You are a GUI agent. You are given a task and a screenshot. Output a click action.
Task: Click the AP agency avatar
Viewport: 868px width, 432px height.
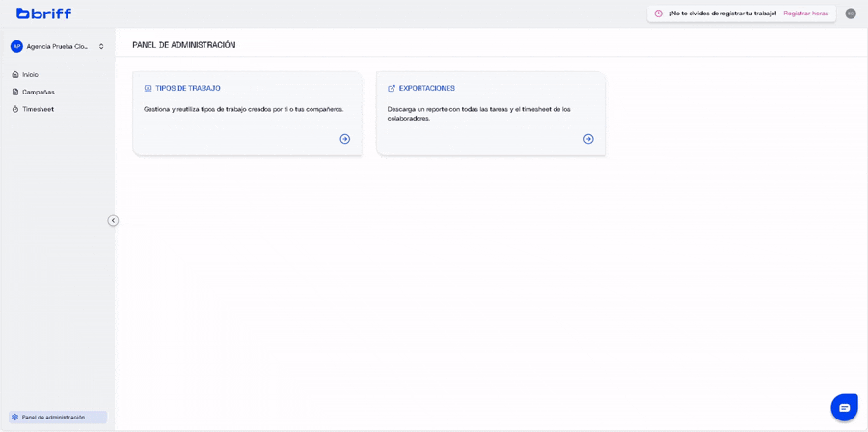(16, 47)
